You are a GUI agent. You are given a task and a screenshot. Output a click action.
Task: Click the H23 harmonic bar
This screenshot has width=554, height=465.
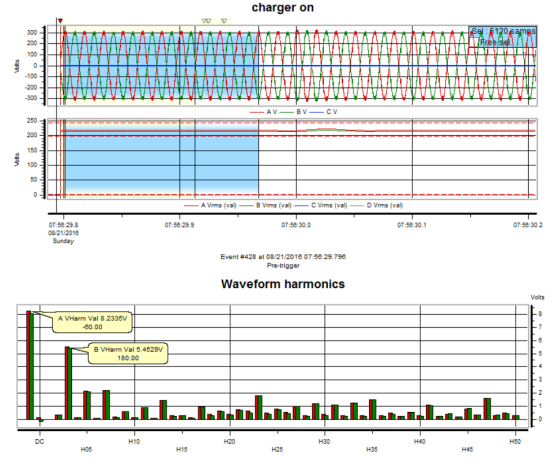(x=259, y=407)
